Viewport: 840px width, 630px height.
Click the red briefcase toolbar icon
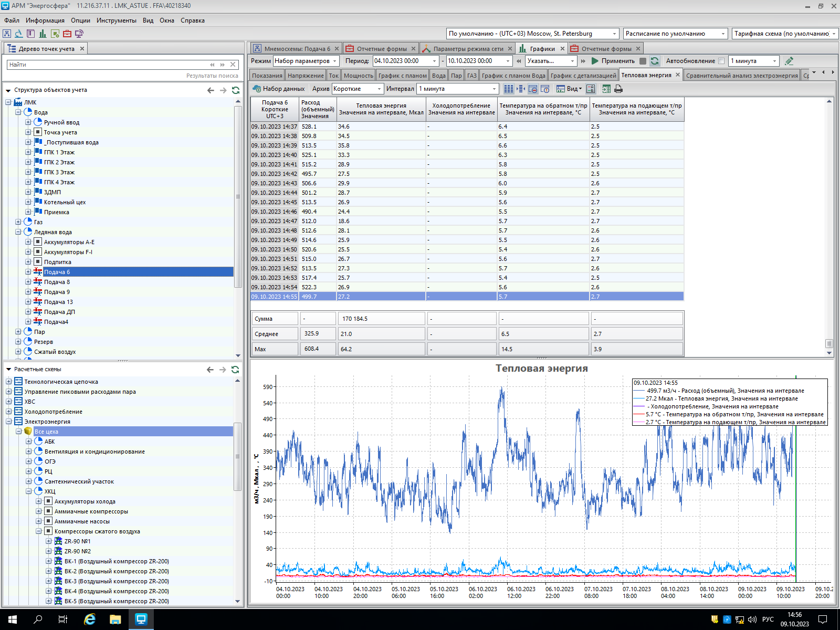[67, 34]
